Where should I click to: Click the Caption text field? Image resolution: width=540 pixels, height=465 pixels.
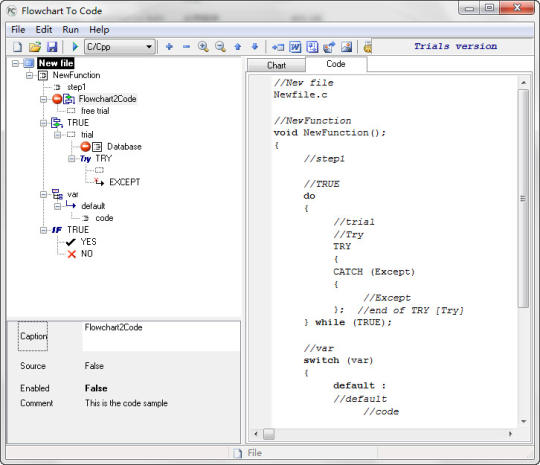[x=161, y=336]
